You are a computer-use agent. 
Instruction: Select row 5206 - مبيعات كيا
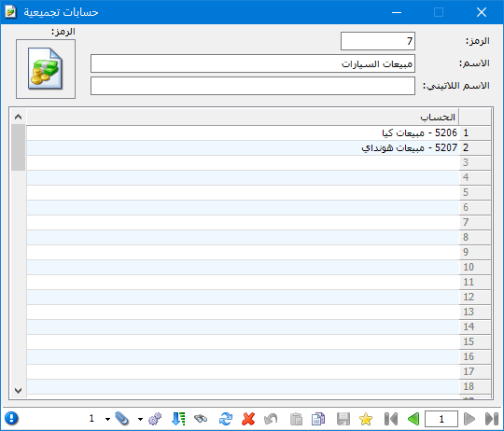click(243, 133)
